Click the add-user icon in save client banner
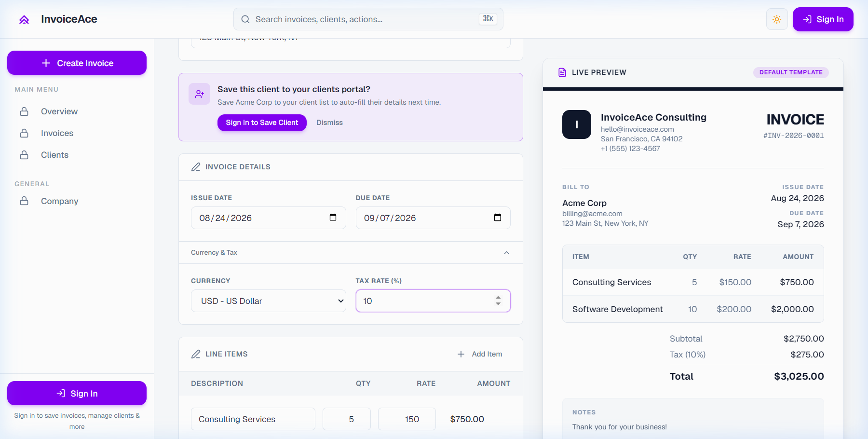 pyautogui.click(x=200, y=94)
